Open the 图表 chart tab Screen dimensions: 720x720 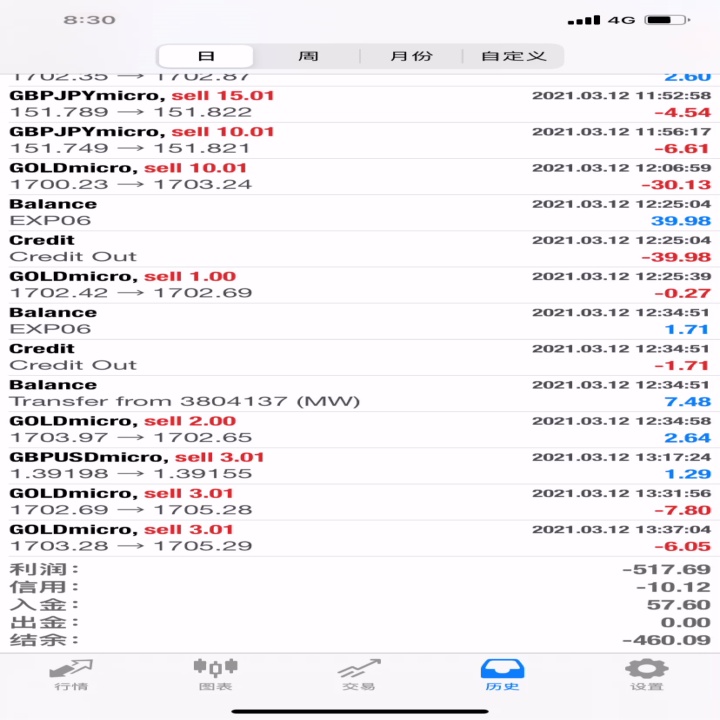coord(215,675)
